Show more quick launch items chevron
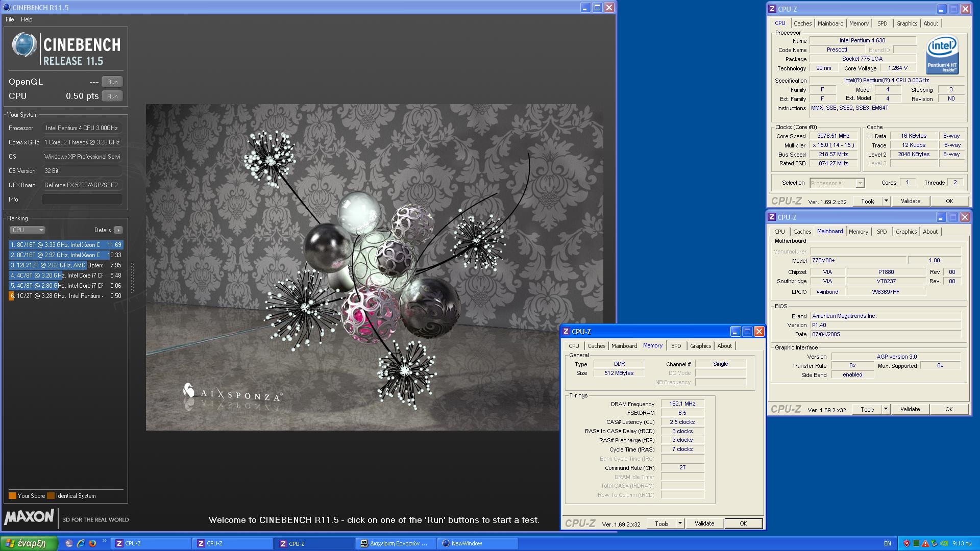The image size is (980, 551). (105, 541)
